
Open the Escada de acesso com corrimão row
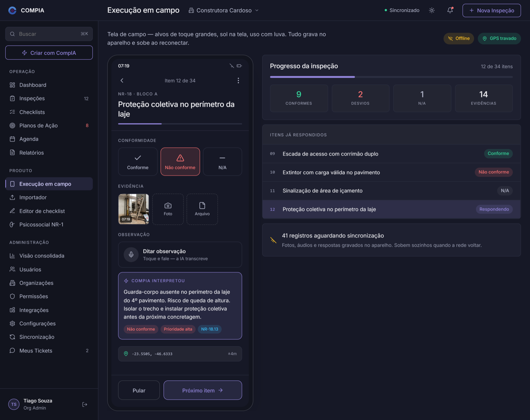[391, 154]
